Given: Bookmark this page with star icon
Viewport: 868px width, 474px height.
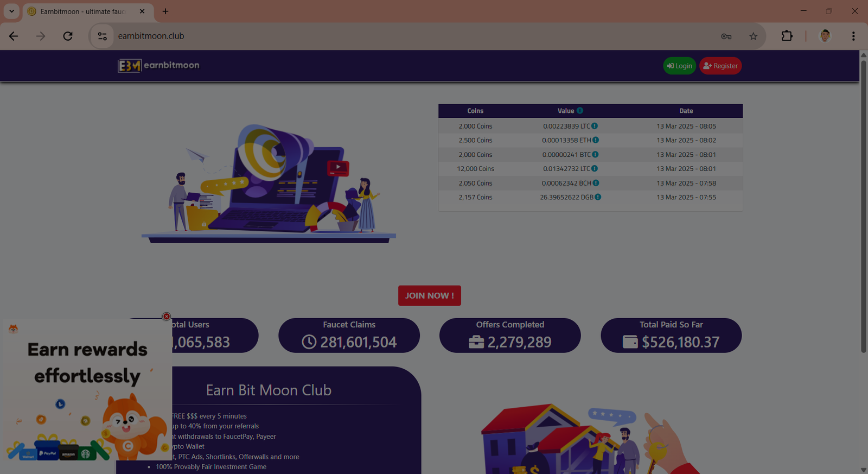Looking at the screenshot, I should click(753, 36).
